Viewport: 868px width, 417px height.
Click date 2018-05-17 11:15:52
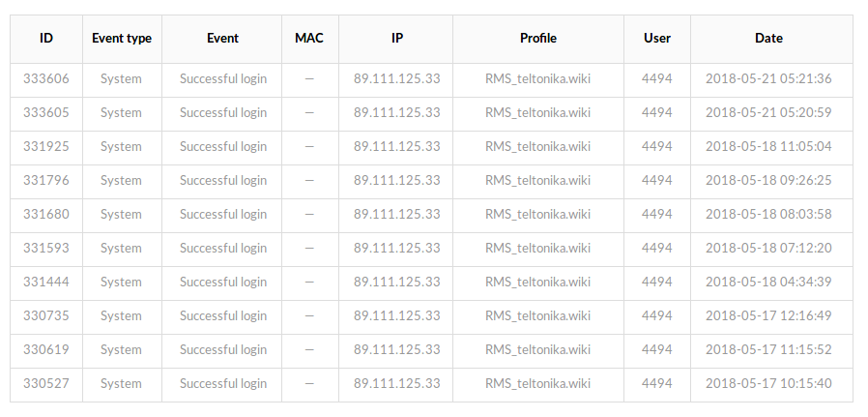tap(768, 350)
